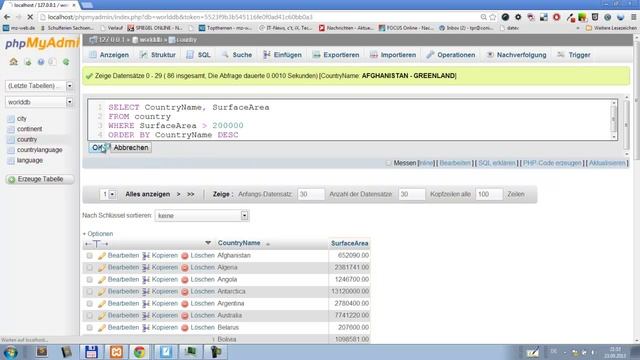Open the Suche tab

[237, 55]
